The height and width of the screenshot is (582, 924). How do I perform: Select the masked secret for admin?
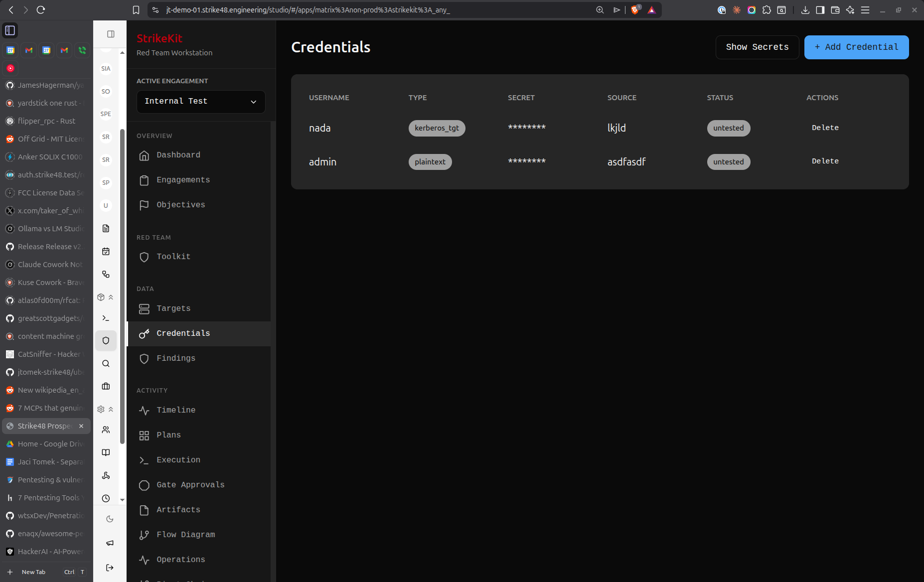click(x=526, y=161)
